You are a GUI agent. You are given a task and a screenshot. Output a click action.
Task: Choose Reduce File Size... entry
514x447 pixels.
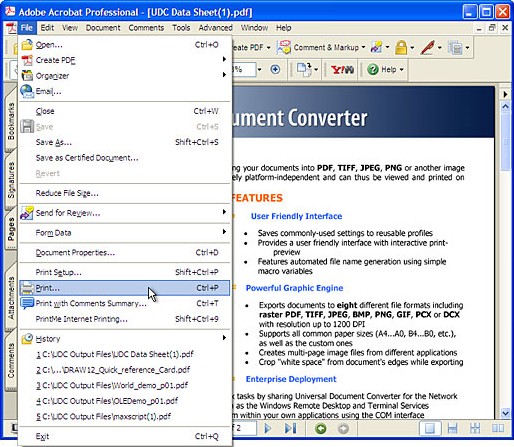[x=124, y=193]
